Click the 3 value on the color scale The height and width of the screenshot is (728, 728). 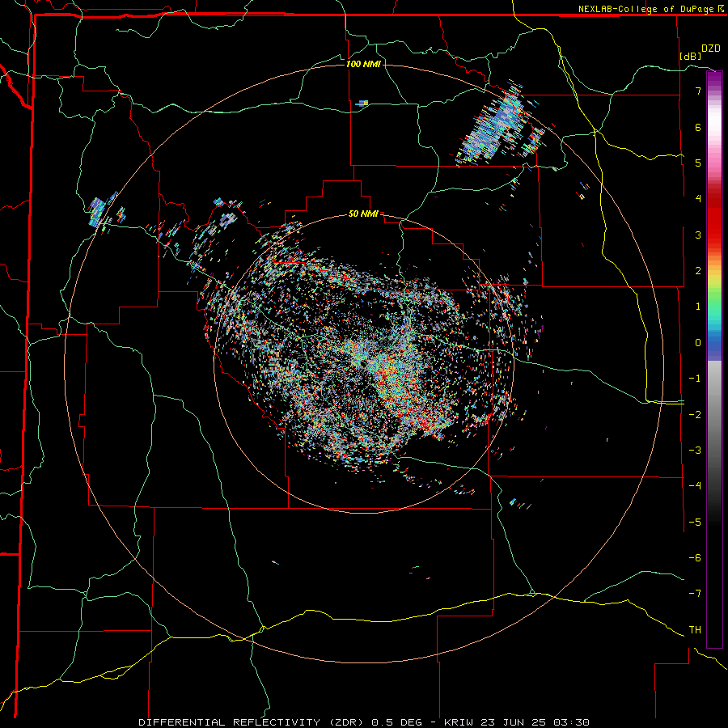tap(698, 235)
